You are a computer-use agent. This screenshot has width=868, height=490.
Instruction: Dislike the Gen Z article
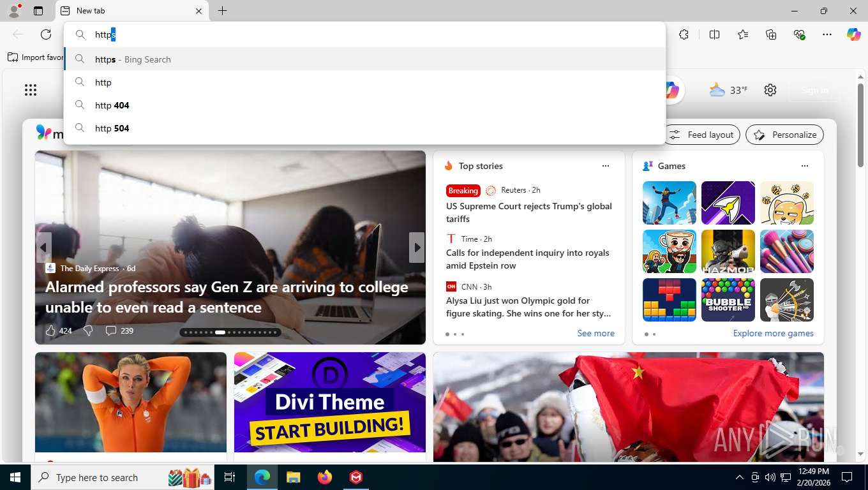pyautogui.click(x=89, y=330)
